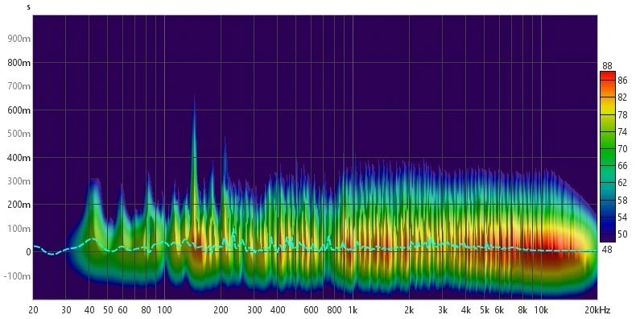Click the 400m time axis label

pos(19,158)
